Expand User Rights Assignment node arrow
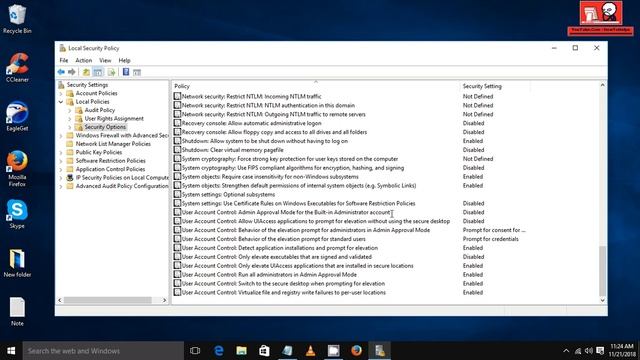Screen dimensions: 640x360 point(69,119)
